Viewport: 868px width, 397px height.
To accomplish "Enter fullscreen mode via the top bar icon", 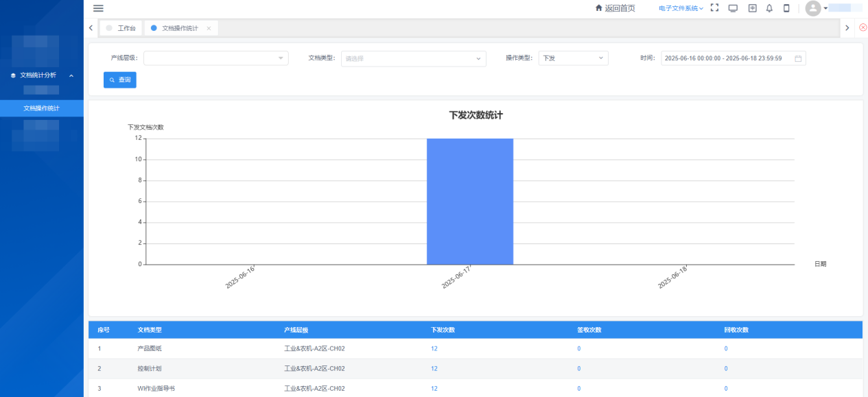I will click(x=714, y=8).
